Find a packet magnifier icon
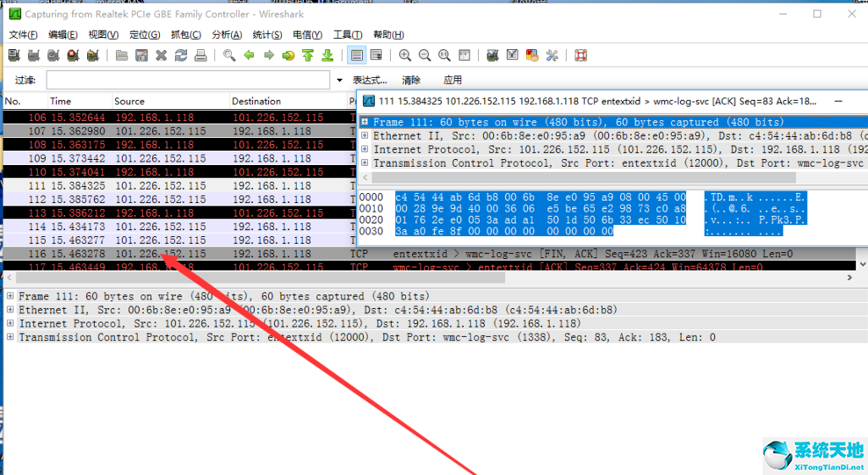The image size is (868, 475). 229,55
